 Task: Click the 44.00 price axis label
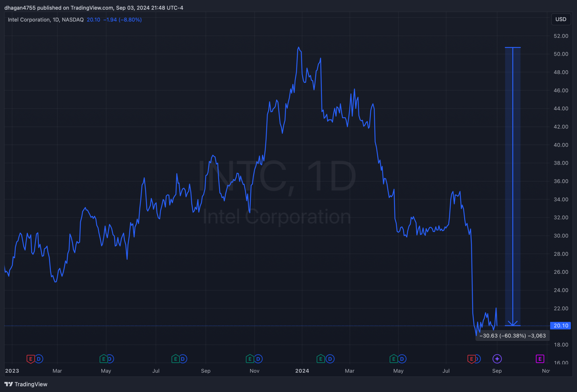coord(561,109)
